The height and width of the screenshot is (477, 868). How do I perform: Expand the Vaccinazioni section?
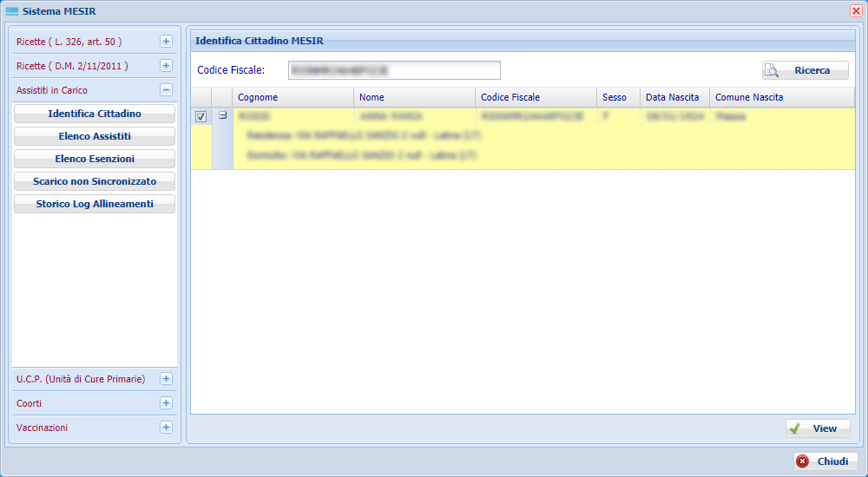pyautogui.click(x=166, y=428)
